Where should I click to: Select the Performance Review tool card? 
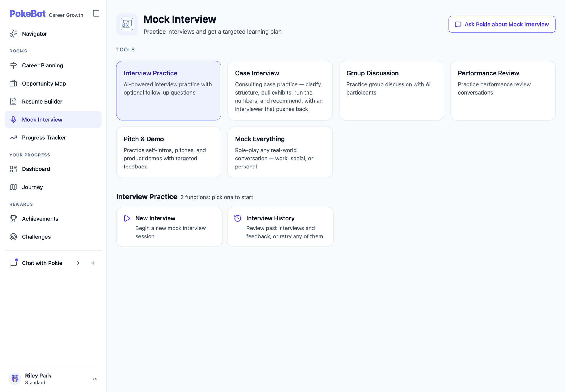[x=503, y=91]
